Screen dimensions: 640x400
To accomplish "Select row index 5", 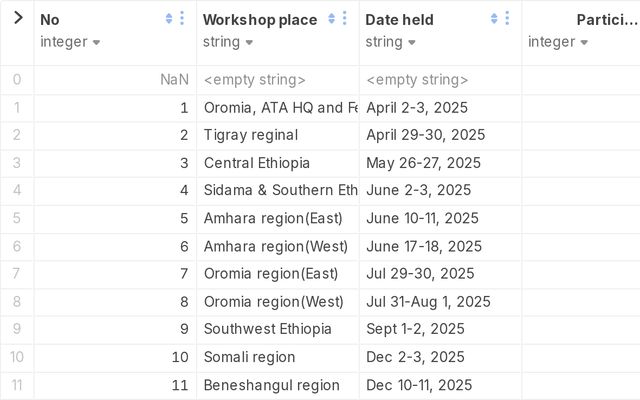I will 16,218.
